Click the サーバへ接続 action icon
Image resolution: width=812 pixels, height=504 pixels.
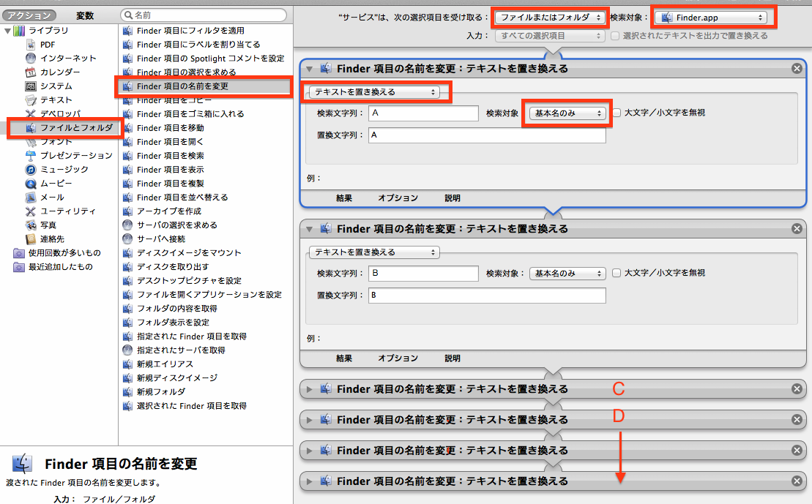coord(128,239)
